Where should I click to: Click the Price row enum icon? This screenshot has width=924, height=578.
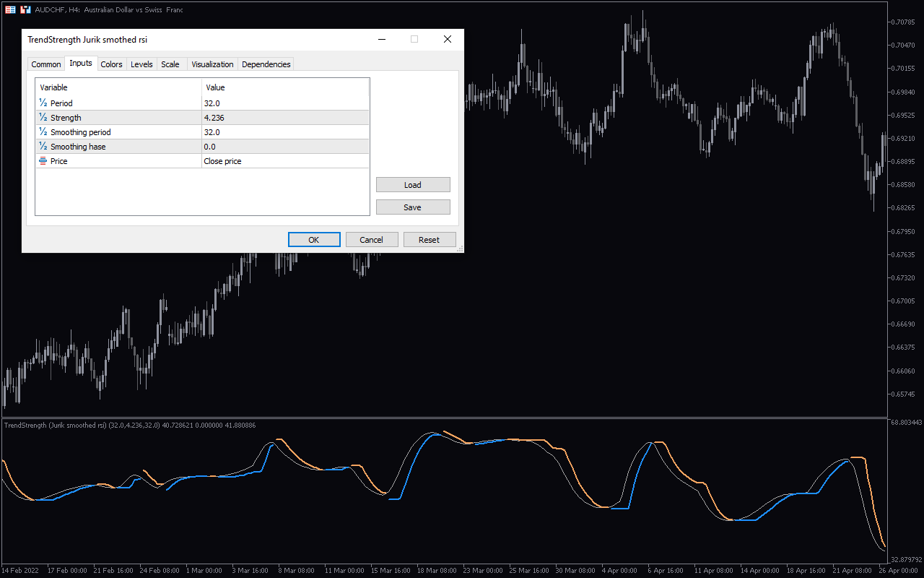click(43, 161)
